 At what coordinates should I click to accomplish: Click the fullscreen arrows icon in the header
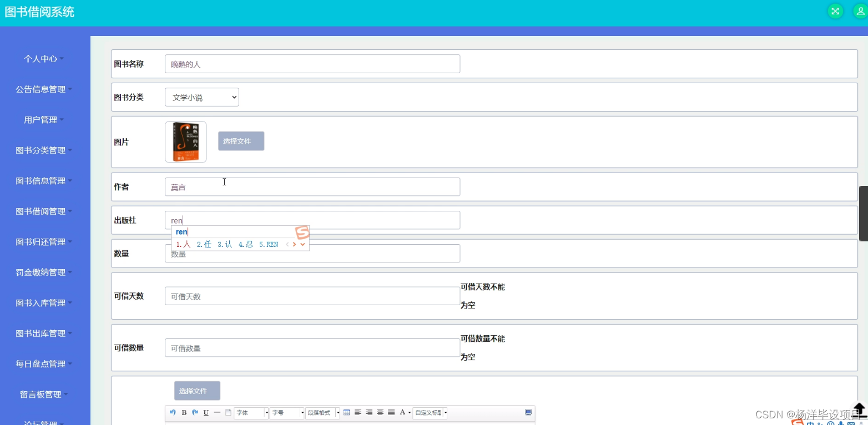pyautogui.click(x=835, y=11)
